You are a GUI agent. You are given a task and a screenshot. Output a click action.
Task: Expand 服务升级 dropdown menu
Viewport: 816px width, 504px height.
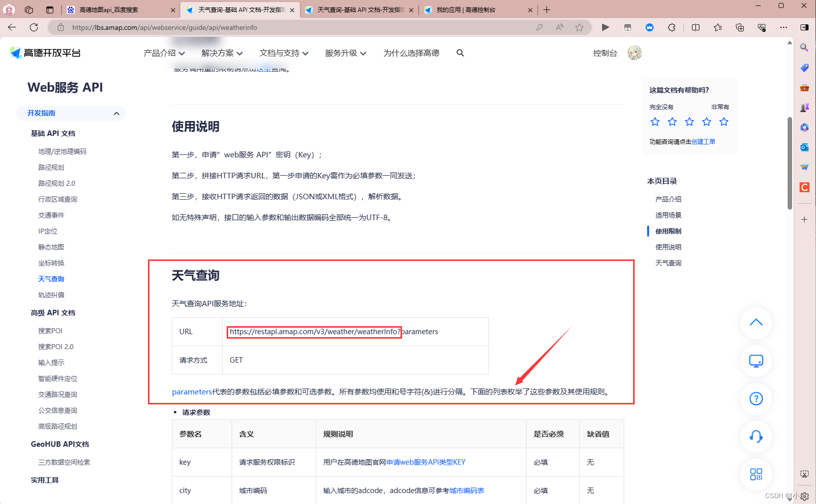pyautogui.click(x=346, y=53)
